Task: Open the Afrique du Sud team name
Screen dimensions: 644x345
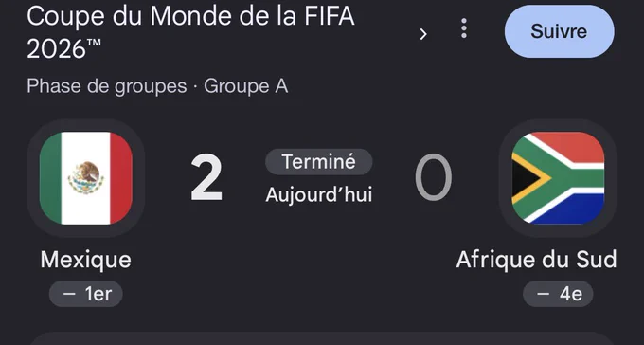Action: [536, 260]
